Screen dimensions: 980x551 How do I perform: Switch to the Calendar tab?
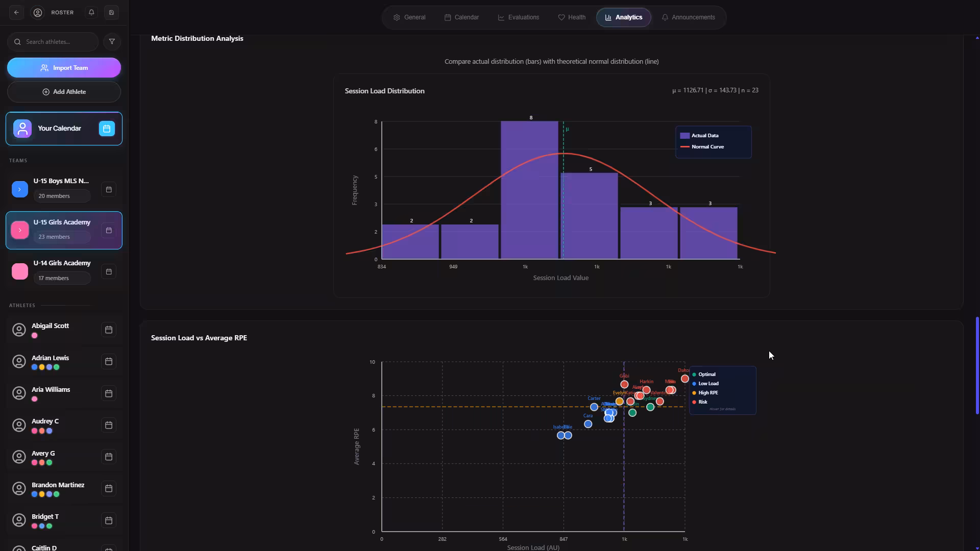(461, 17)
